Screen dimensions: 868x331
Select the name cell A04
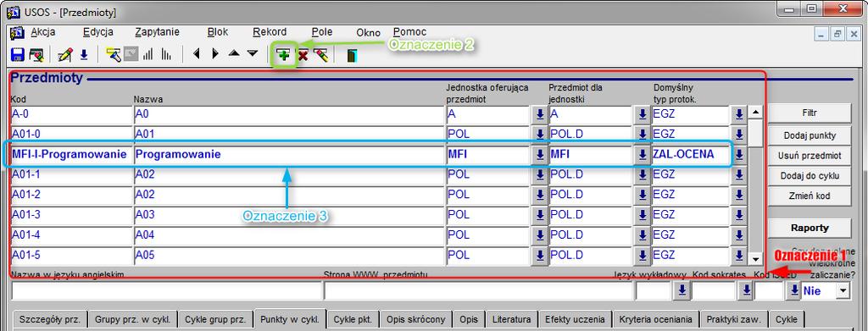pyautogui.click(x=289, y=235)
